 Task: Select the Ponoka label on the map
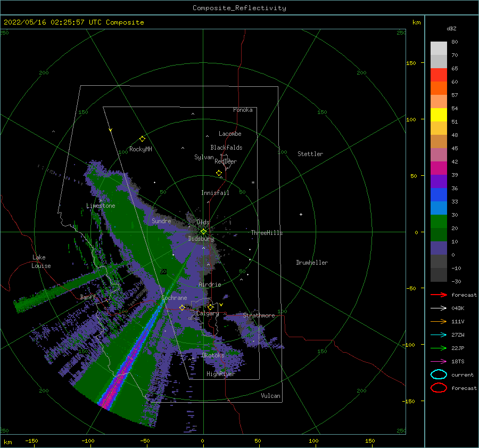(x=243, y=110)
